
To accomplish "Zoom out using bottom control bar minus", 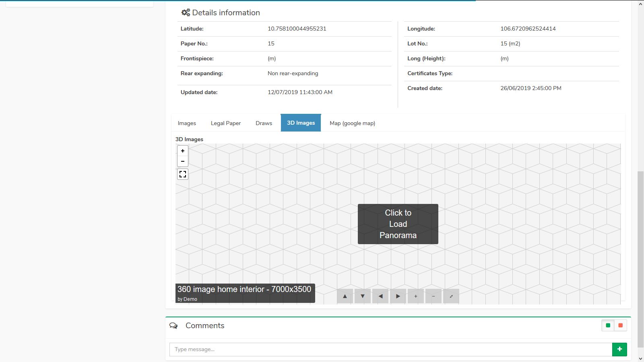I will pyautogui.click(x=433, y=296).
